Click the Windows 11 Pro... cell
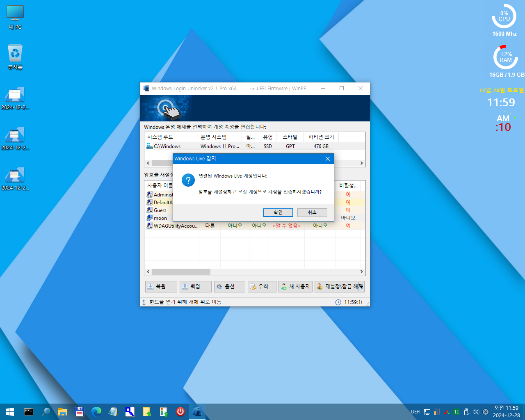Screen dimensions: 525x420 [220, 146]
